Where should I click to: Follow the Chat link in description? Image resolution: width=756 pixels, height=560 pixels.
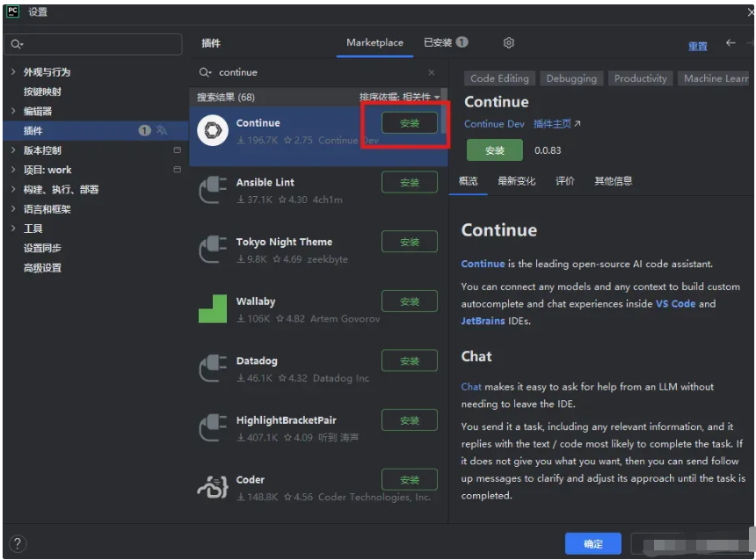click(471, 387)
